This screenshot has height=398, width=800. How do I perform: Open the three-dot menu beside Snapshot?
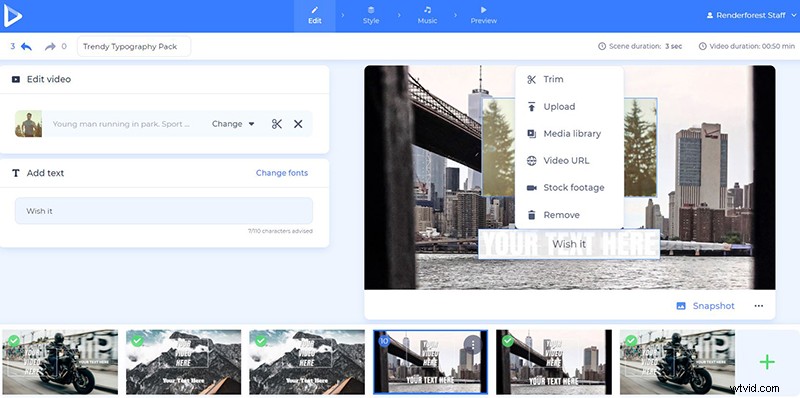point(759,306)
